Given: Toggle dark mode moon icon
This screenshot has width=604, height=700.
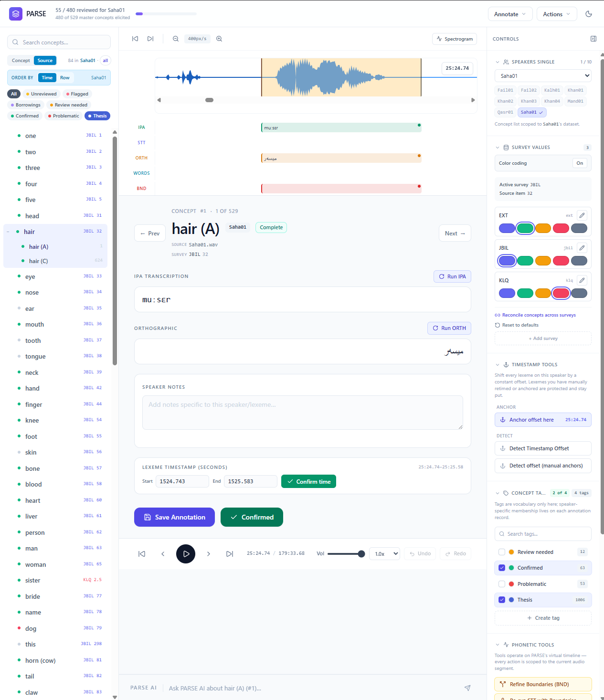Looking at the screenshot, I should click(x=589, y=14).
